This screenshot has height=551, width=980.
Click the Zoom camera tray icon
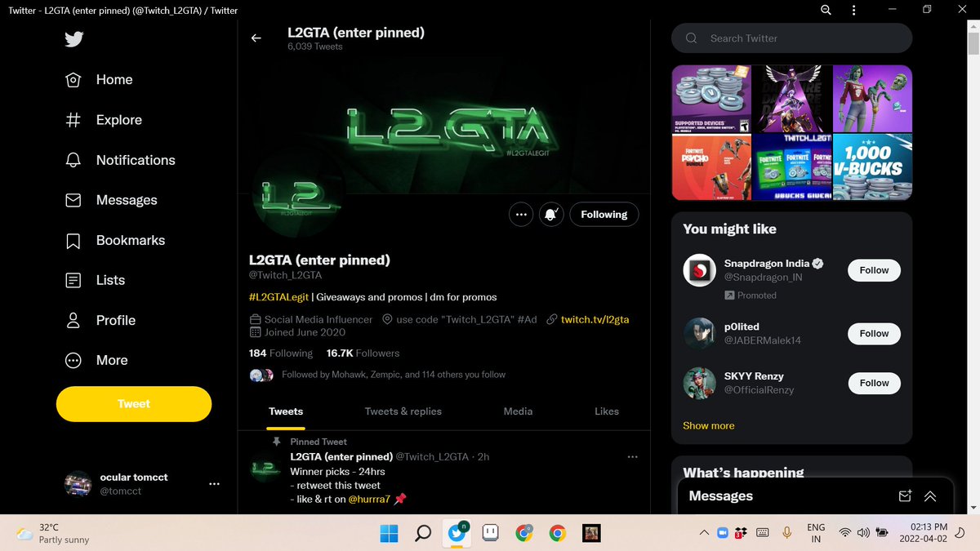click(x=722, y=533)
